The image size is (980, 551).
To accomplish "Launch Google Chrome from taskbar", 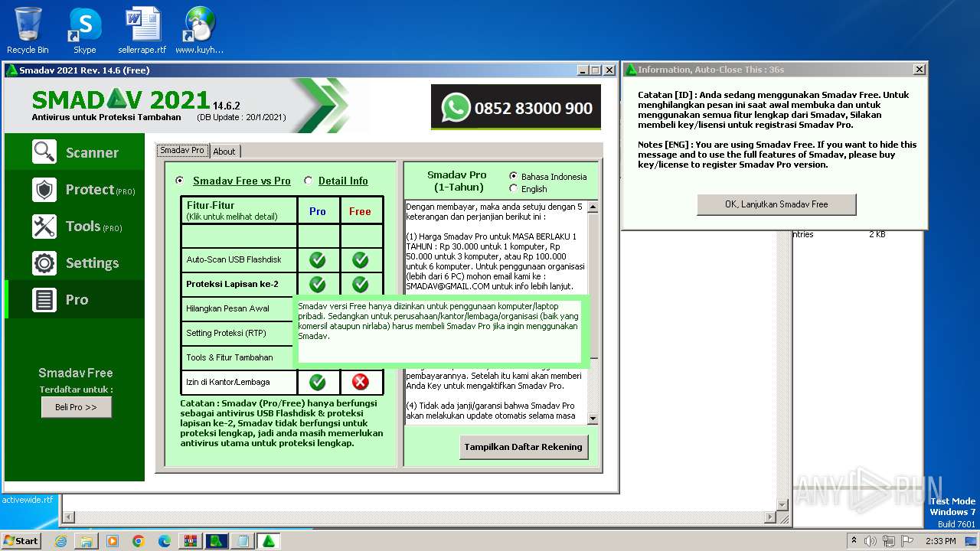I will (x=139, y=541).
